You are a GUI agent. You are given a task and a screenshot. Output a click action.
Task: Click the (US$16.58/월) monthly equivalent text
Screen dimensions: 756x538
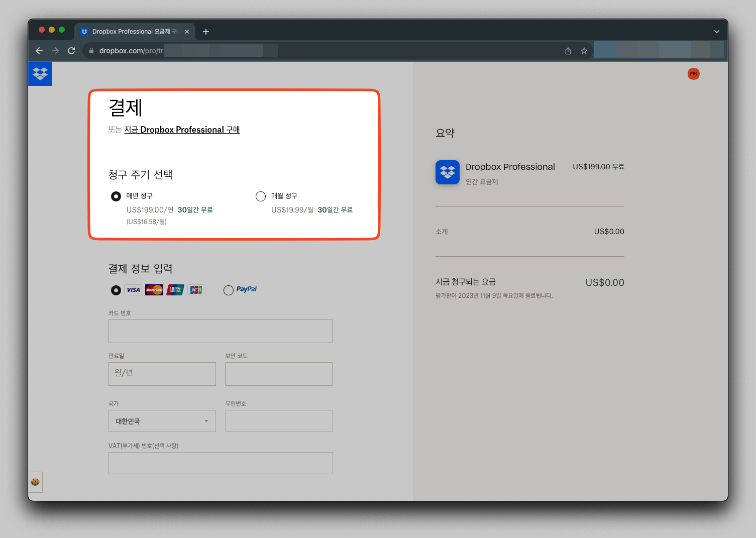coord(146,222)
